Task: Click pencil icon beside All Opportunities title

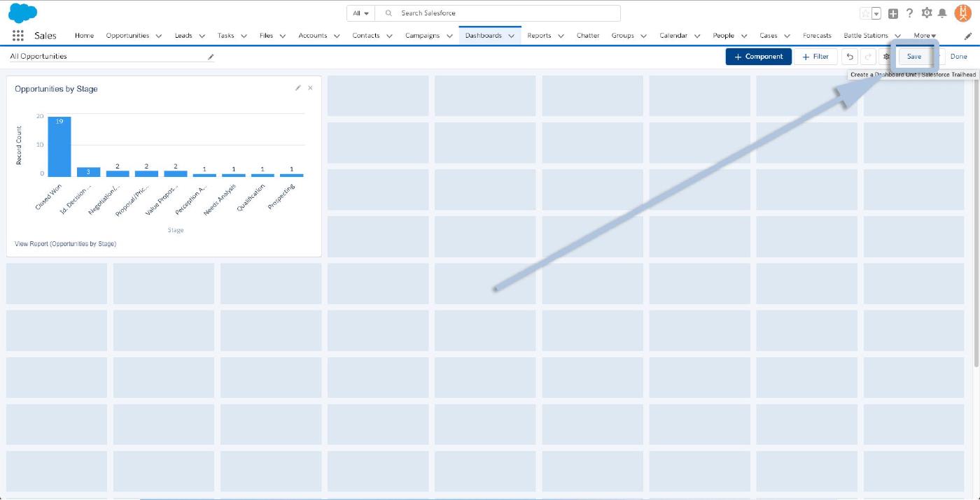Action: pyautogui.click(x=211, y=57)
